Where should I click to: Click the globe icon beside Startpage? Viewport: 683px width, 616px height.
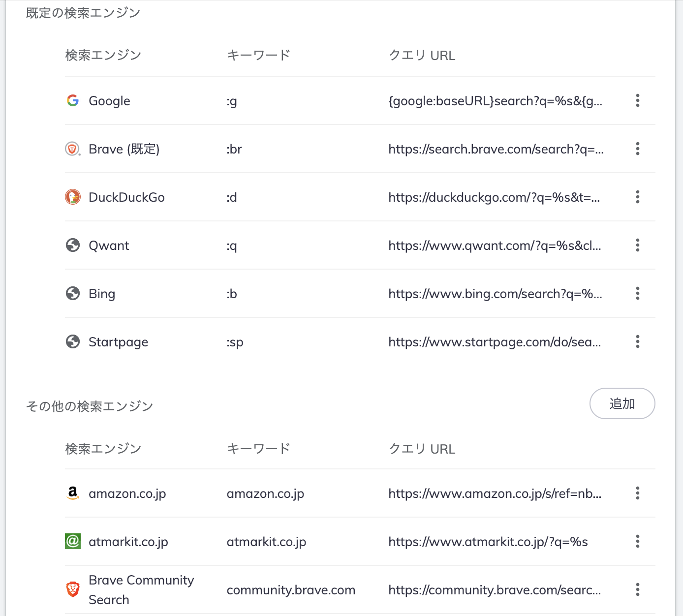tap(73, 341)
